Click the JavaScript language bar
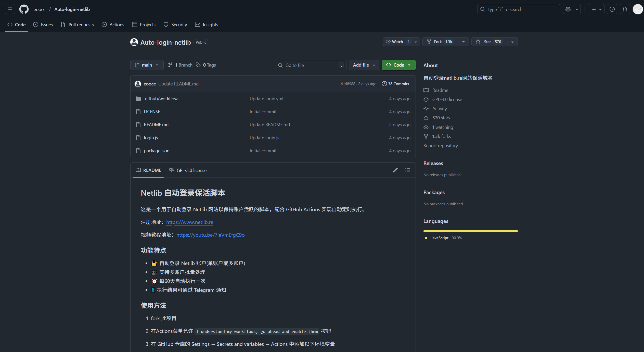This screenshot has width=644, height=352. coord(470,231)
